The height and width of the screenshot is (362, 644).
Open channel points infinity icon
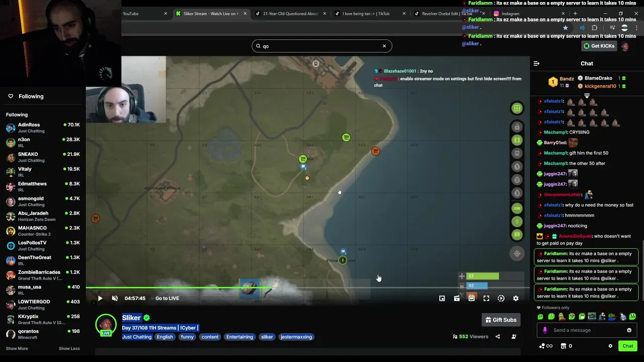click(x=545, y=346)
